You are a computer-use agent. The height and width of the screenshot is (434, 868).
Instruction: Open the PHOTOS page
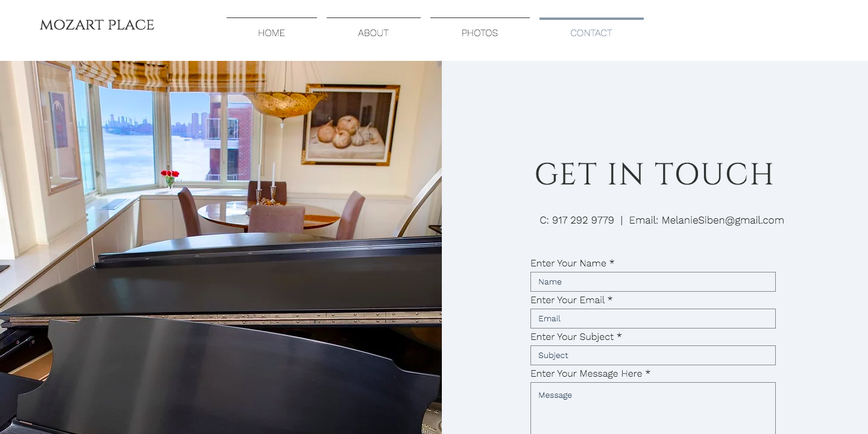coord(480,33)
